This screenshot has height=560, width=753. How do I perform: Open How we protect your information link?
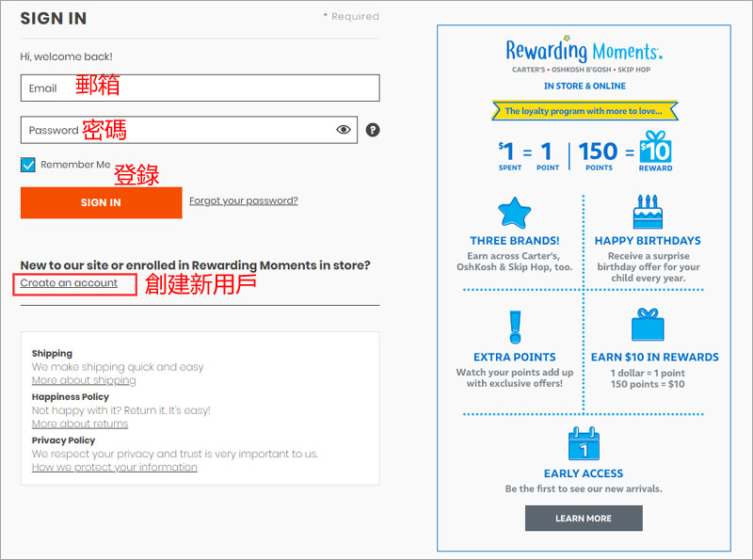coord(115,468)
